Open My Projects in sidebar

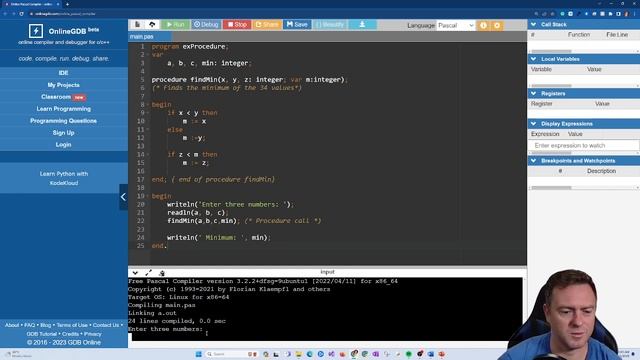[63, 85]
